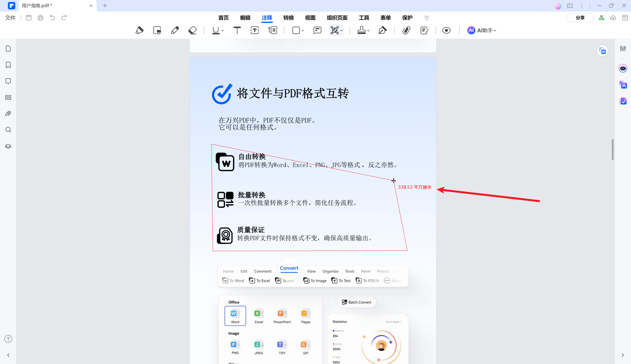The image size is (631, 364).
Task: Open the page thumbnails panel
Action: 8,49
